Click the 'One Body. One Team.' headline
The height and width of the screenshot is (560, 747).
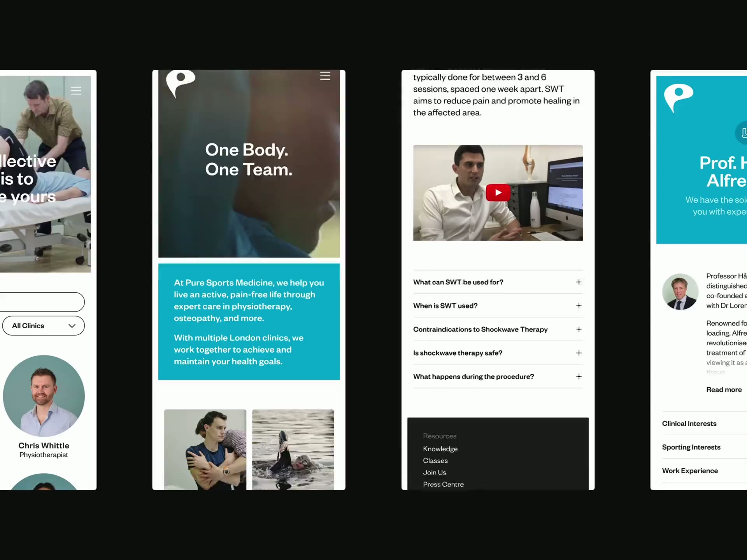point(249,159)
